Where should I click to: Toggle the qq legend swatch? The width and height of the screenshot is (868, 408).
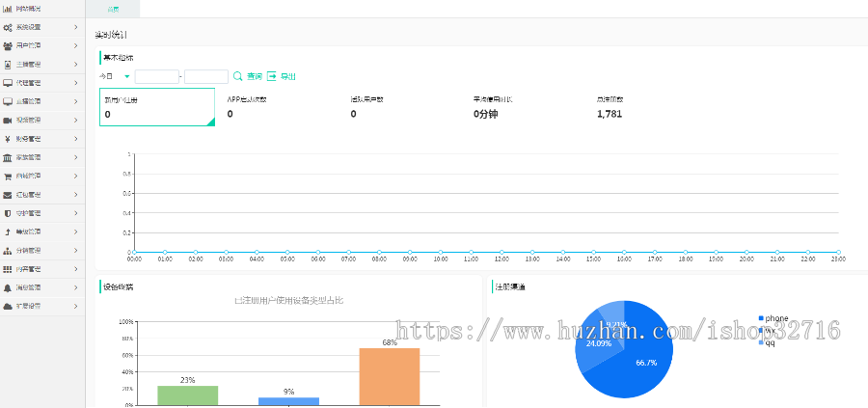coord(761,342)
